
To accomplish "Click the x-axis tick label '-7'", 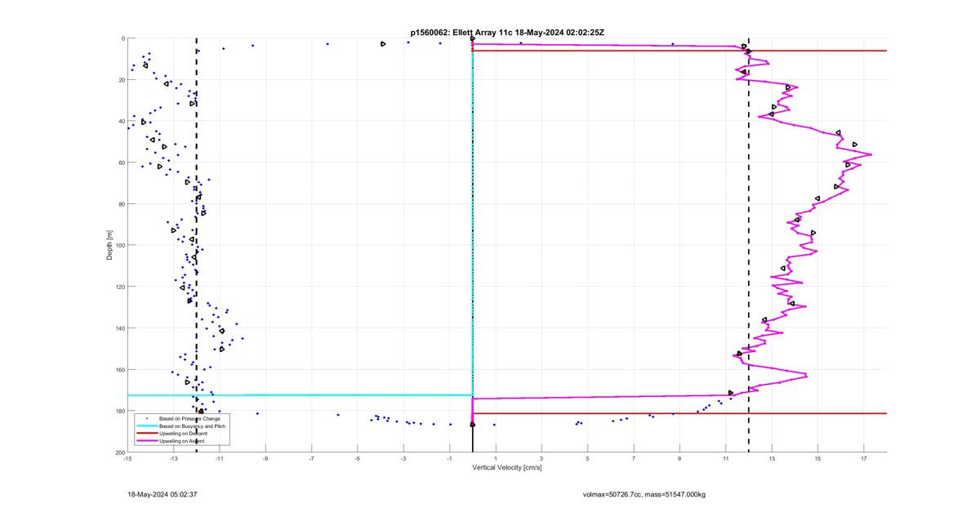I will pos(311,459).
